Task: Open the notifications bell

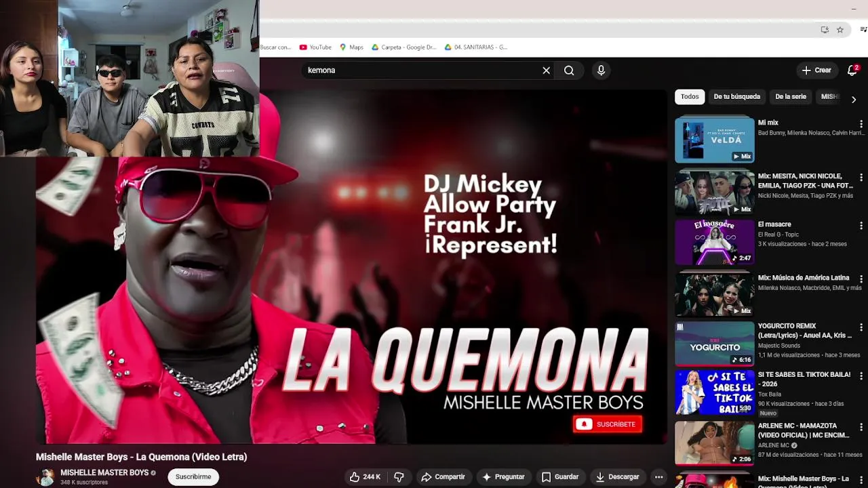Action: pos(852,70)
